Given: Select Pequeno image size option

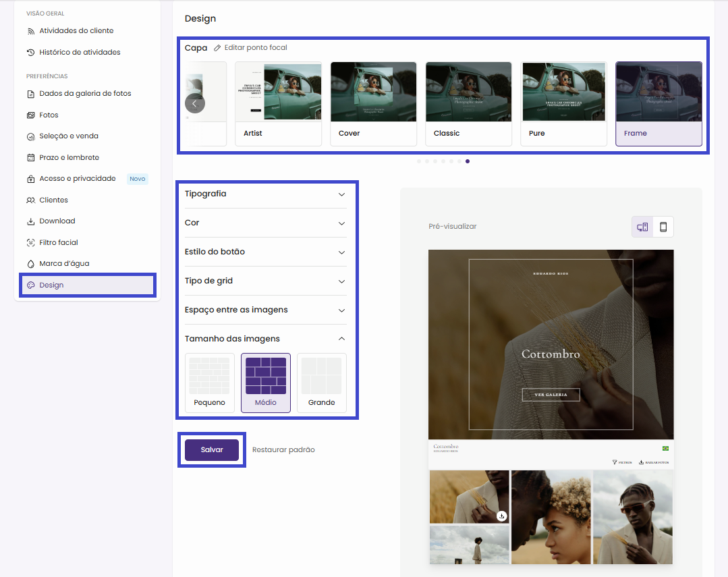Looking at the screenshot, I should pyautogui.click(x=209, y=383).
